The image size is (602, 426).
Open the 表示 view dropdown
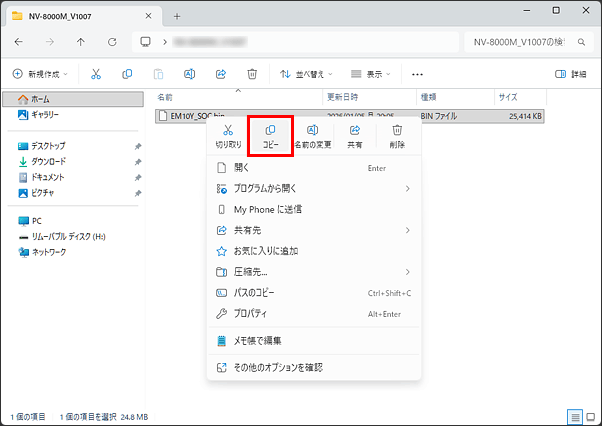tap(371, 74)
